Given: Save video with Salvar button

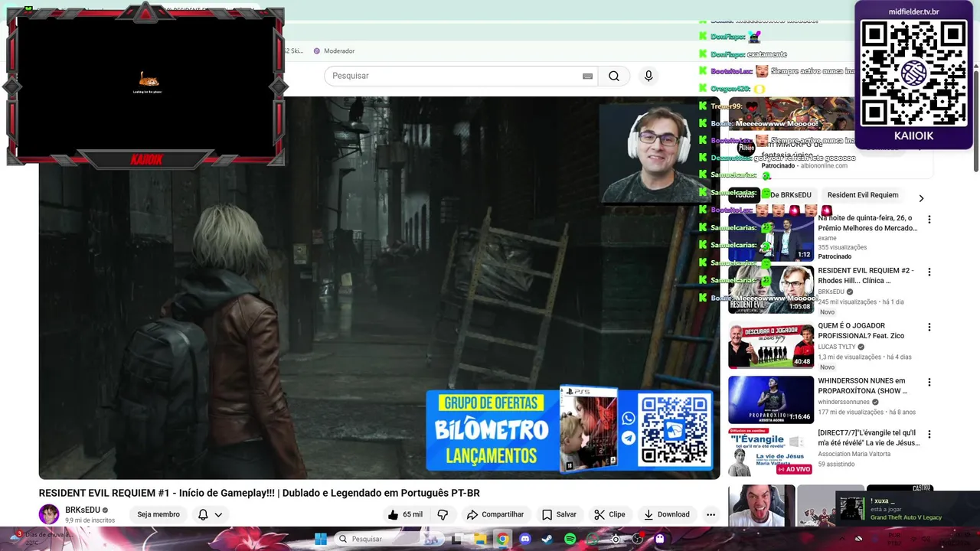Looking at the screenshot, I should (x=559, y=514).
